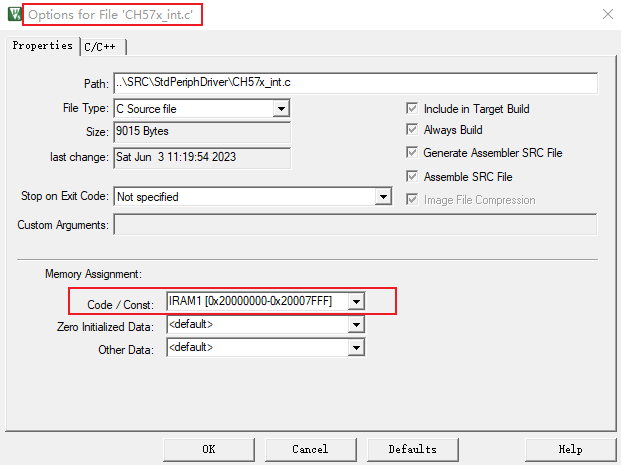Switch to the Properties tab
The image size is (621, 465).
pos(42,46)
